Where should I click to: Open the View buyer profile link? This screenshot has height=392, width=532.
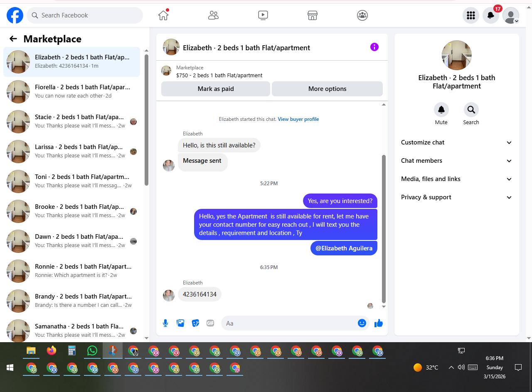click(298, 119)
